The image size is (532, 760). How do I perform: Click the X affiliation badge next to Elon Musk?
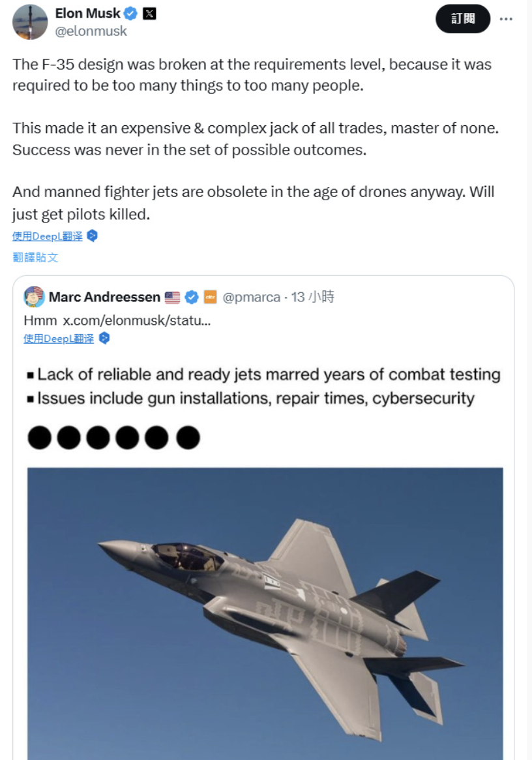click(x=149, y=14)
